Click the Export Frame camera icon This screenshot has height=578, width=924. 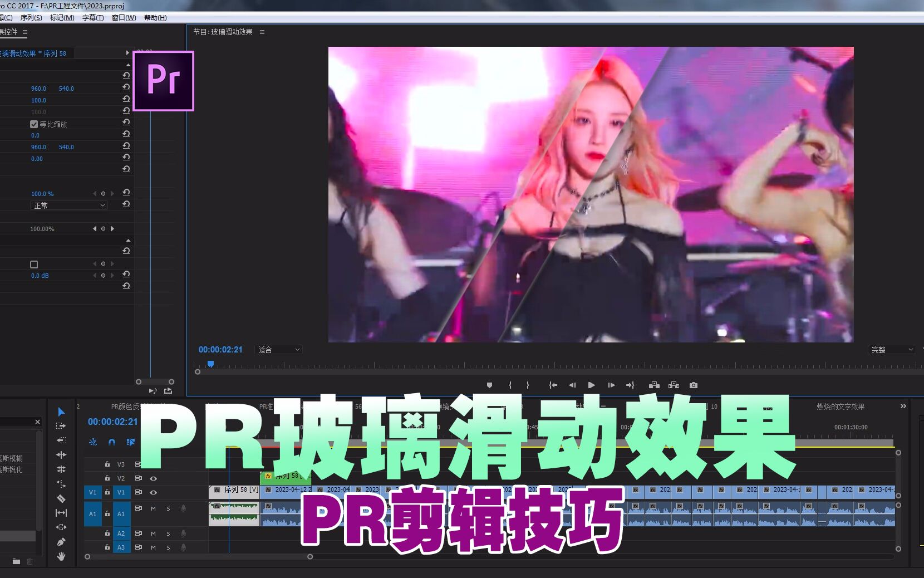(x=694, y=385)
